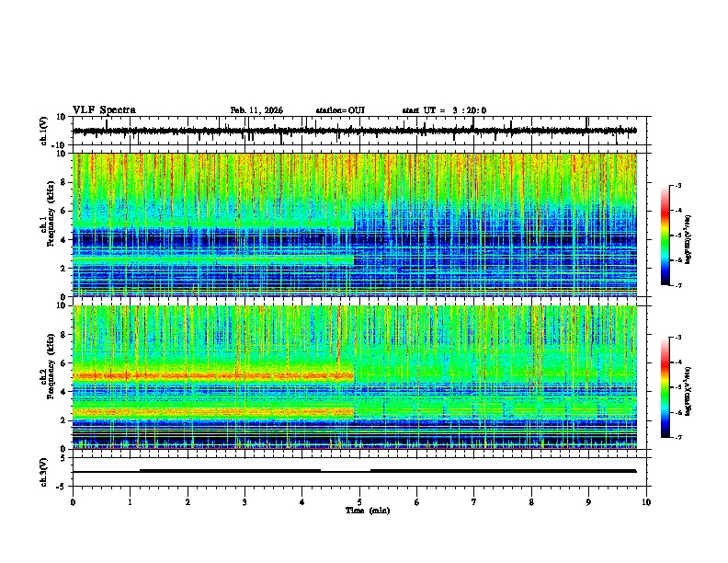Click time axis tick label '2'

(x=188, y=502)
